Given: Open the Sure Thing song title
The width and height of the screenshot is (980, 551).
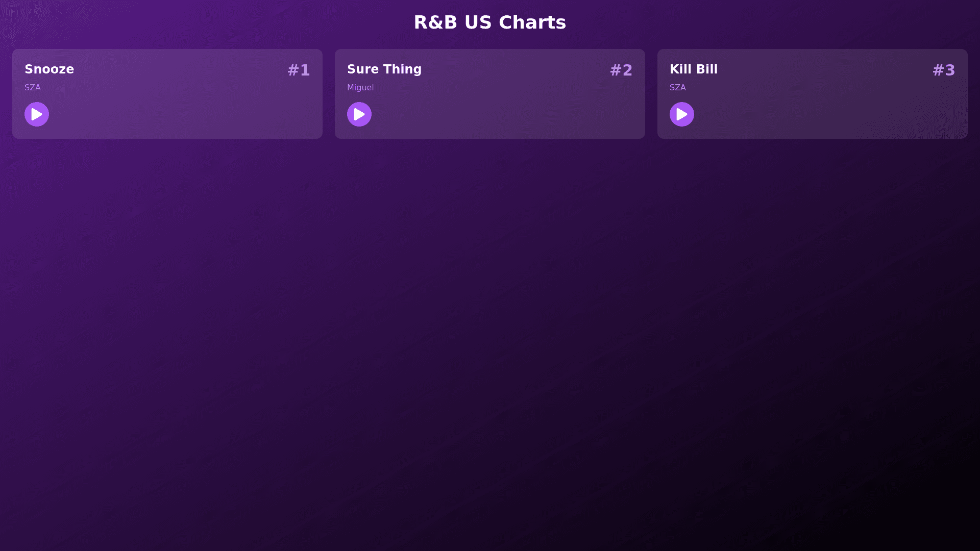Looking at the screenshot, I should 384,69.
